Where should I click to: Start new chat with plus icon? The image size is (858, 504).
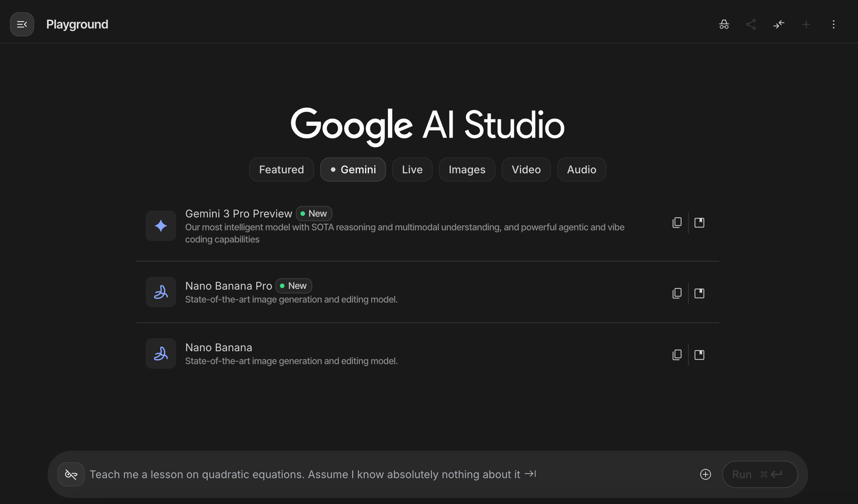[x=806, y=24]
